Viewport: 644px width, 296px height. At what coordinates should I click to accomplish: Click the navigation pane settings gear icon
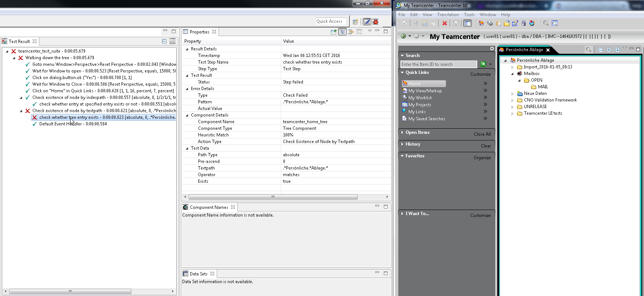(492, 49)
